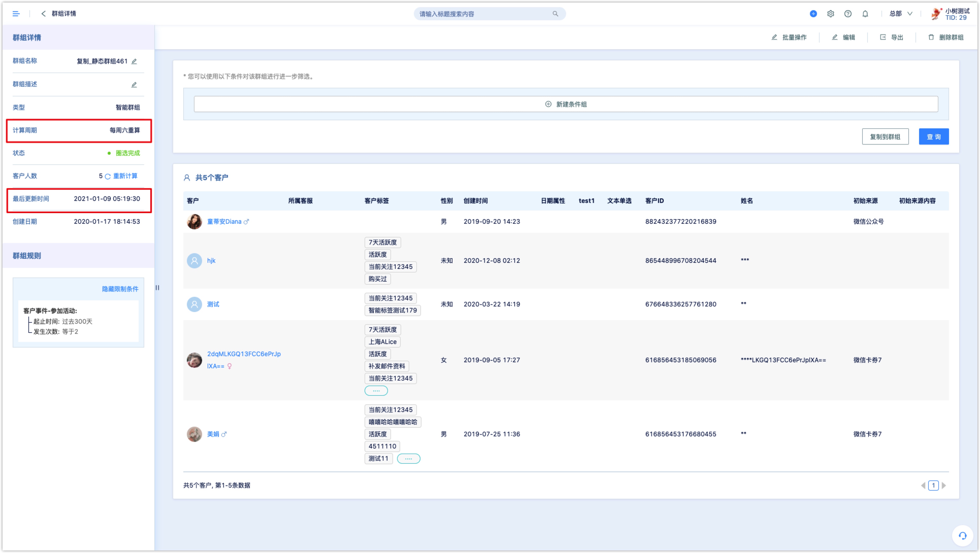980x553 pixels.
Task: Select page 1 in pagination
Action: (933, 485)
